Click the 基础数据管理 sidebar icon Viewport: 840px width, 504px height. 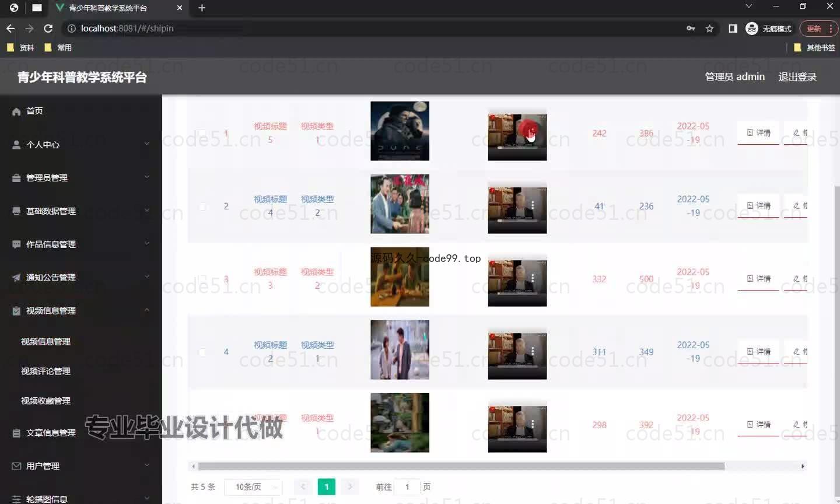tap(16, 211)
